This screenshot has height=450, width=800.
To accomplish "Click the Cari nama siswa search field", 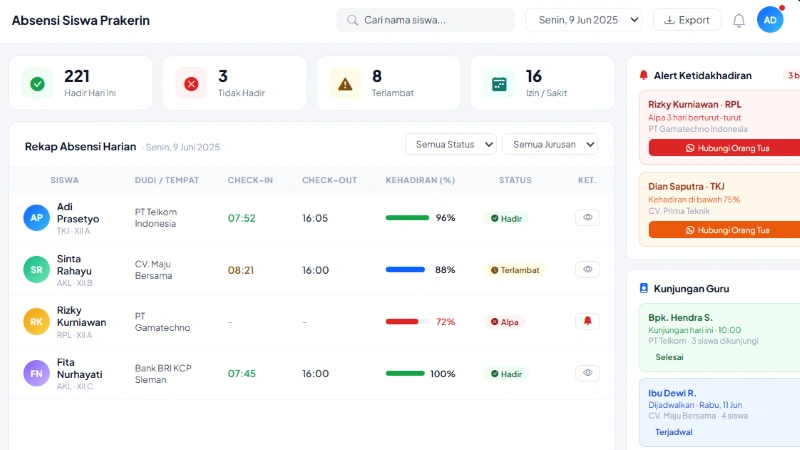I will coord(426,20).
